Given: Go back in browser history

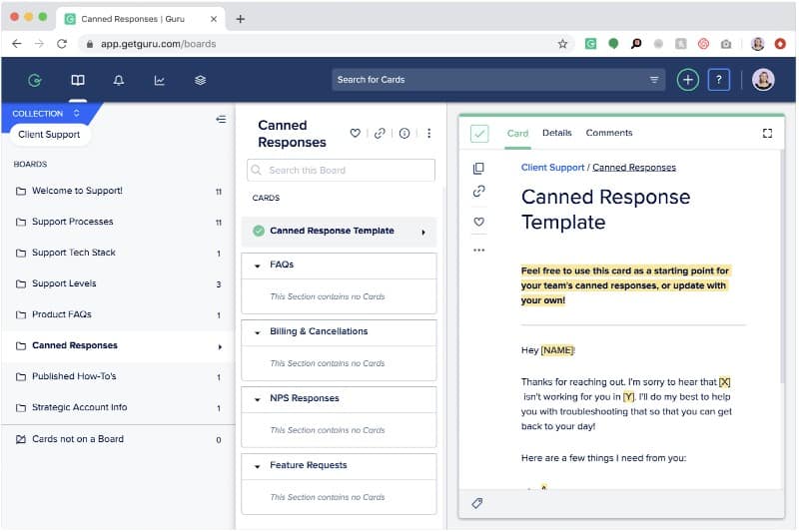Looking at the screenshot, I should point(17,44).
